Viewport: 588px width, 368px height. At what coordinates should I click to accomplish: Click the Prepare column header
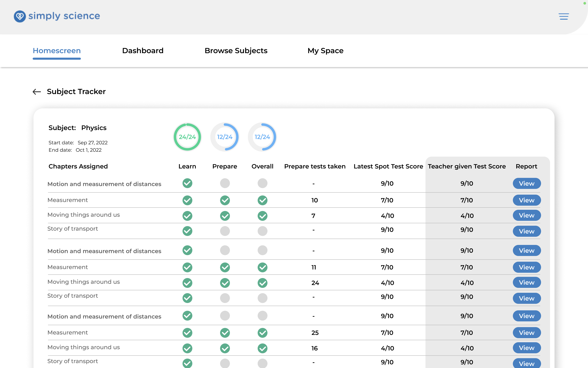(x=225, y=166)
